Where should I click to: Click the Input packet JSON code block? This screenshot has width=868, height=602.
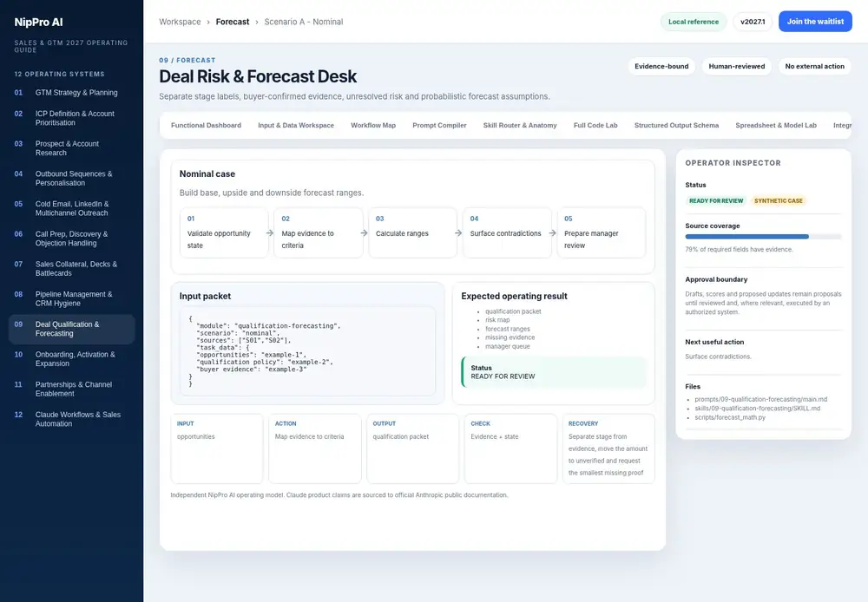[308, 350]
